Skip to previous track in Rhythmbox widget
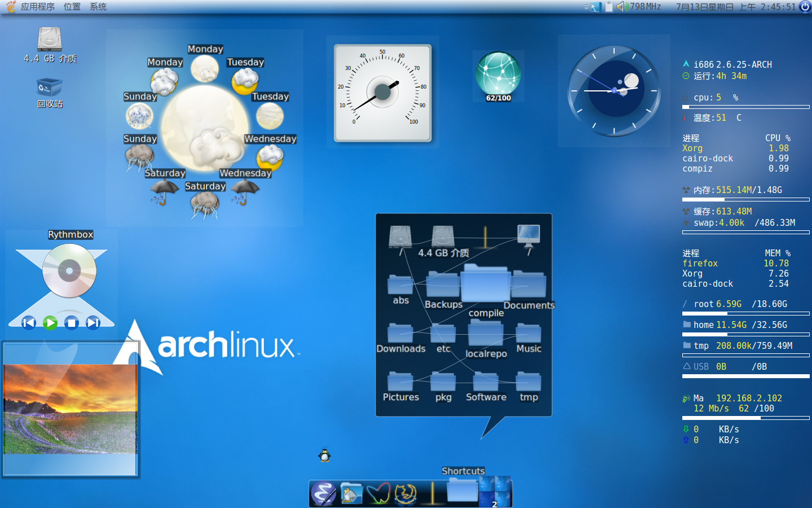The width and height of the screenshot is (812, 508). coord(29,323)
